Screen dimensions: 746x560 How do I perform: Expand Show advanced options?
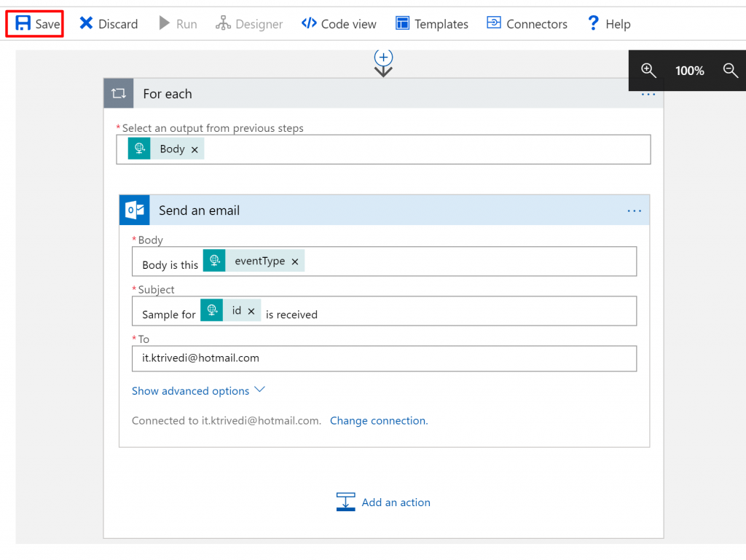[198, 391]
